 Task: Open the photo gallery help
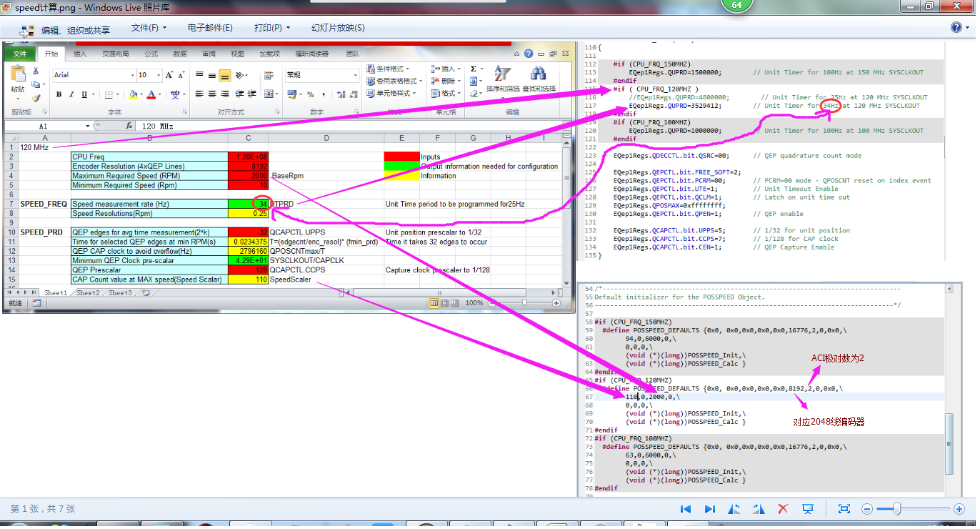click(x=958, y=27)
